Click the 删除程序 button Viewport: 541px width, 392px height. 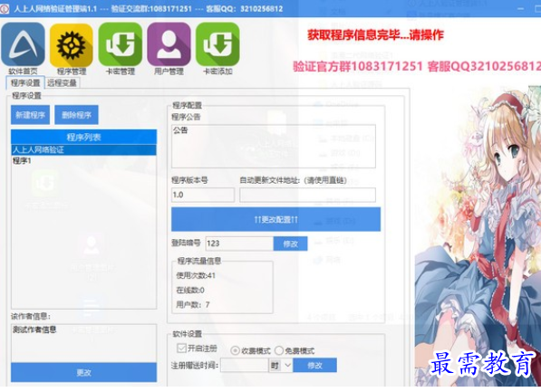pos(76,115)
